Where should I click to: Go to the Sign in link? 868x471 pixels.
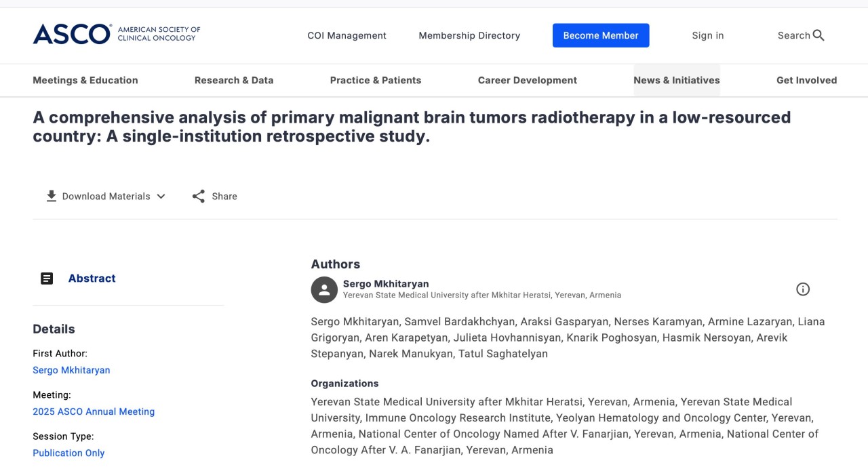point(707,35)
